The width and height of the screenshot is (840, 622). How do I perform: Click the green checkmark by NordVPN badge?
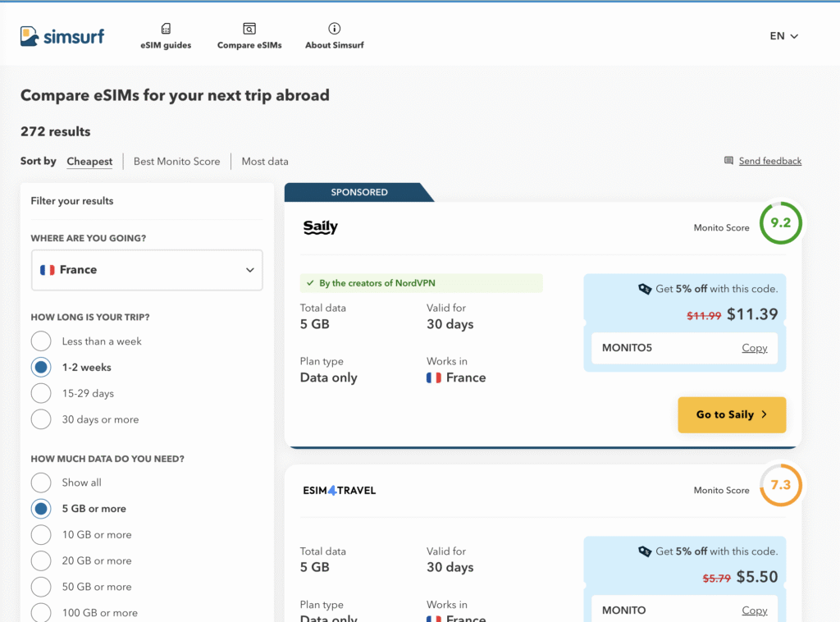pyautogui.click(x=310, y=283)
